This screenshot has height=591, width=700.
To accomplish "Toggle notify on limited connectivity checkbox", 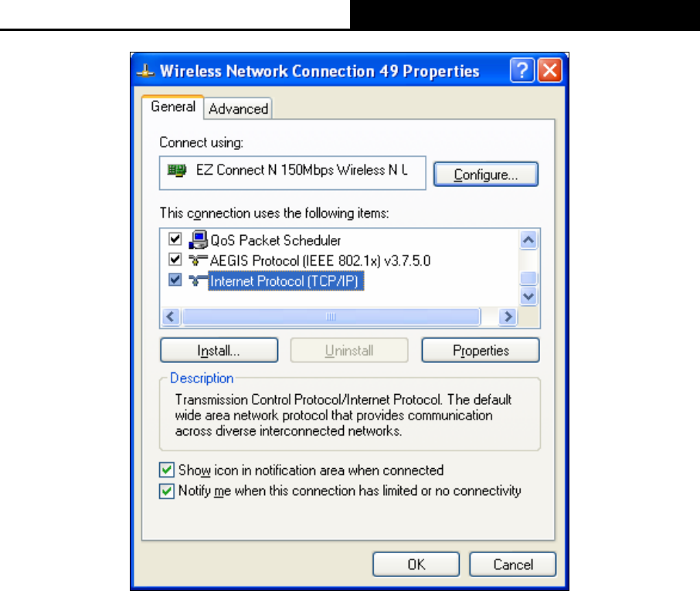I will tap(167, 491).
